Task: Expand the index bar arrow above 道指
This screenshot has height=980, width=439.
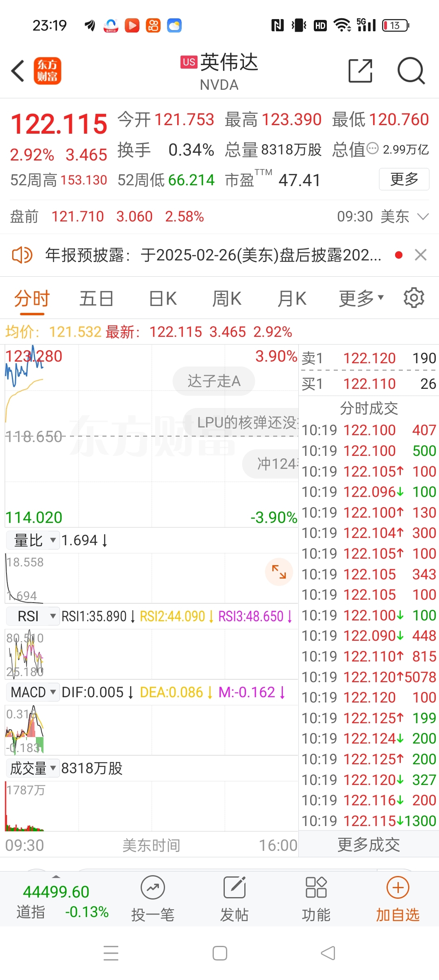Action: coord(56,876)
